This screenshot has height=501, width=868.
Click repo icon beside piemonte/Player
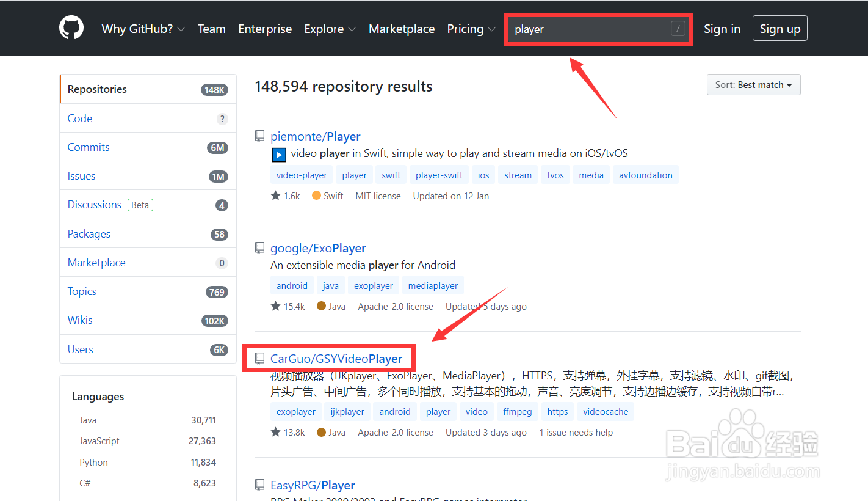[x=260, y=136]
